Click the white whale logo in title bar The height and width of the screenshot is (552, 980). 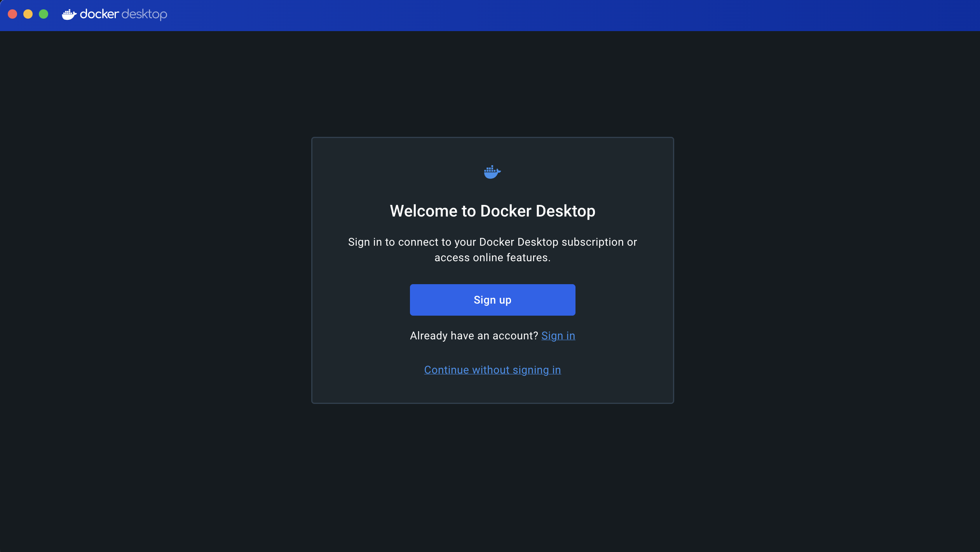pyautogui.click(x=69, y=15)
